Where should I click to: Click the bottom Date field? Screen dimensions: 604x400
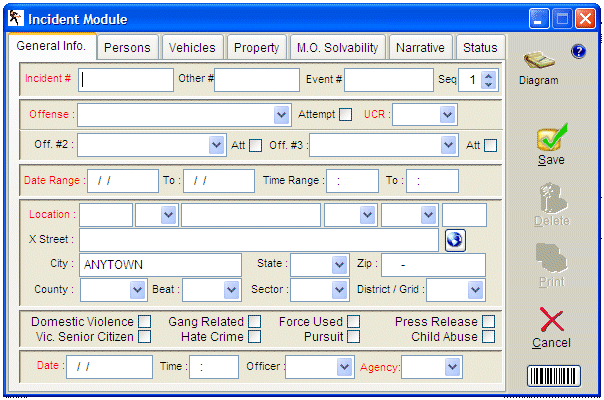click(x=109, y=367)
